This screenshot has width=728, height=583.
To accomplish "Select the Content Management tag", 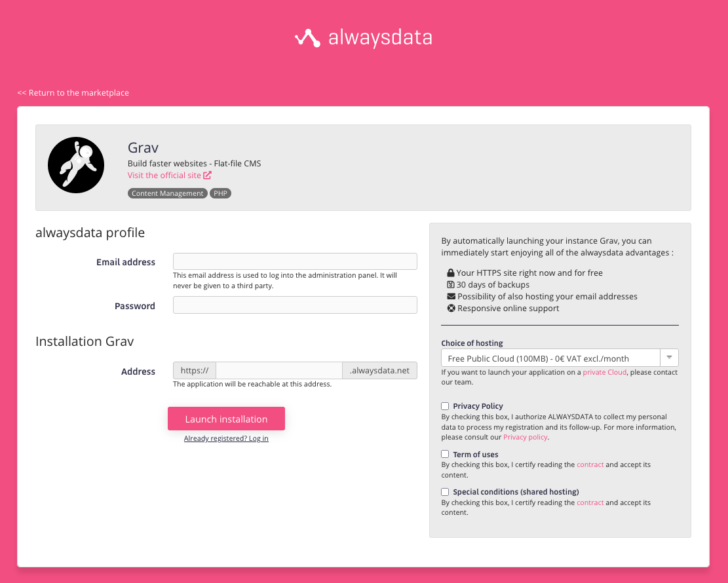I will point(167,193).
